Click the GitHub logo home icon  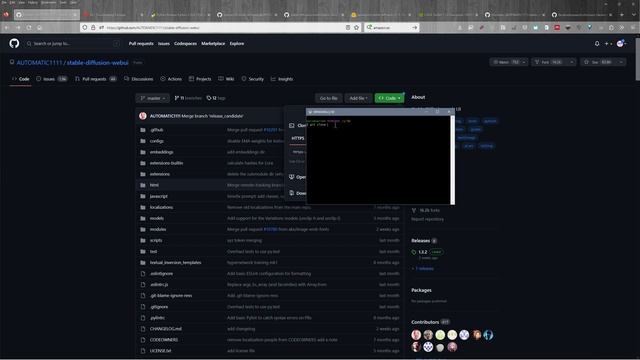coord(14,43)
